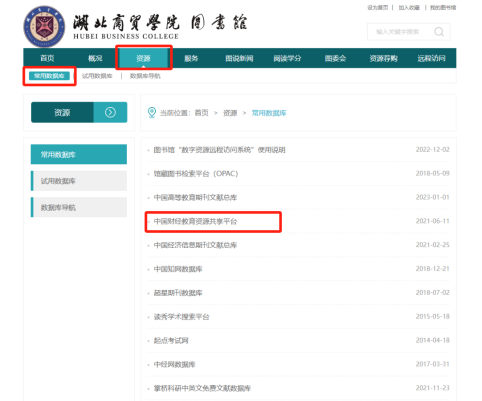Image resolution: width=482 pixels, height=401 pixels.
Task: Click the circled arrow icon beside 资源
Action: pyautogui.click(x=110, y=112)
